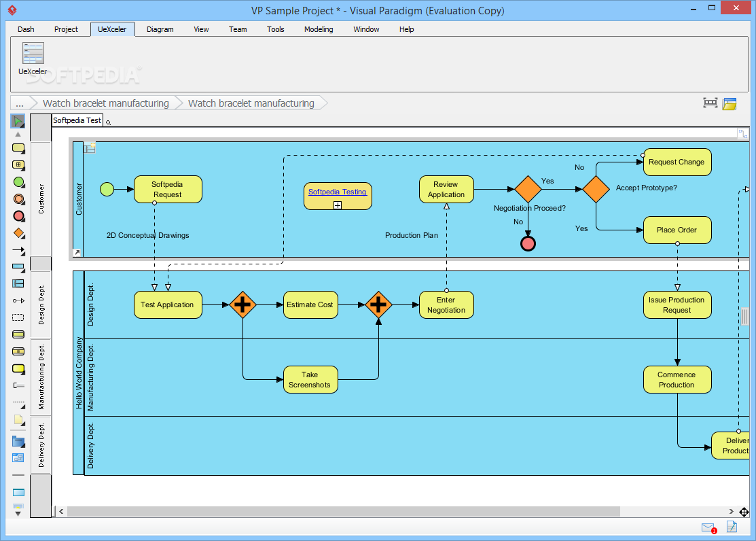Open the Tools menu
Screen dimensions: 756x541
(276, 29)
